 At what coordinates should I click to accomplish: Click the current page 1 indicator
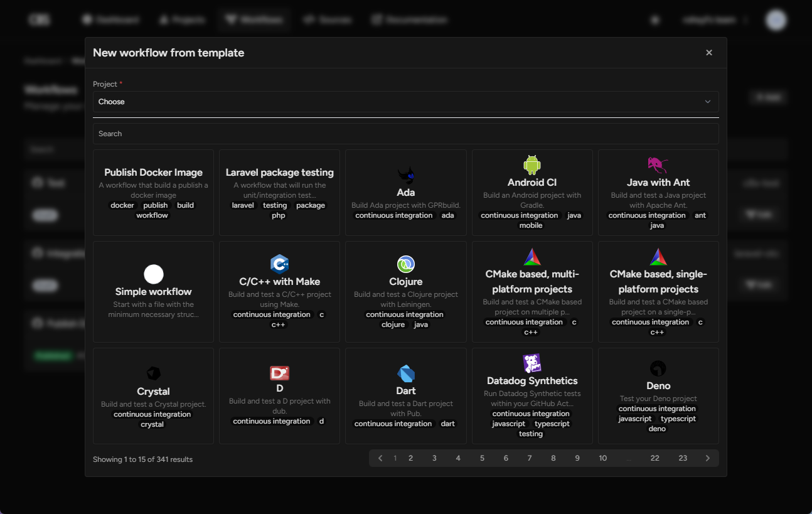tap(395, 458)
